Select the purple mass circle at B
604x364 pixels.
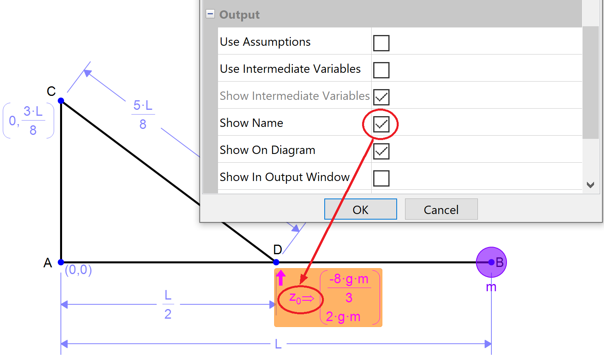[491, 262]
